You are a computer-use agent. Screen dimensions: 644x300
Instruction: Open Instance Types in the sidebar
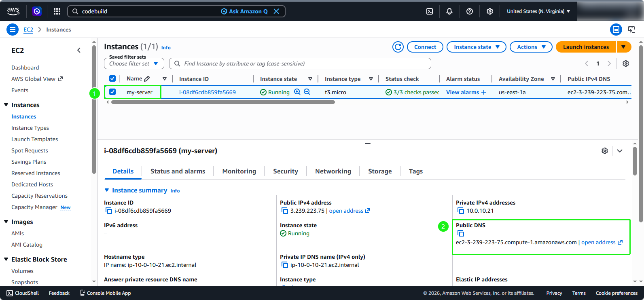click(x=30, y=128)
